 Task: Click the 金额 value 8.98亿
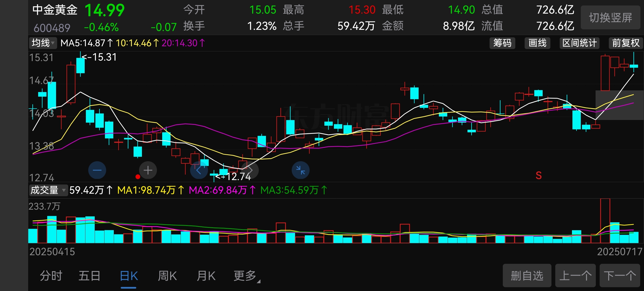(459, 26)
